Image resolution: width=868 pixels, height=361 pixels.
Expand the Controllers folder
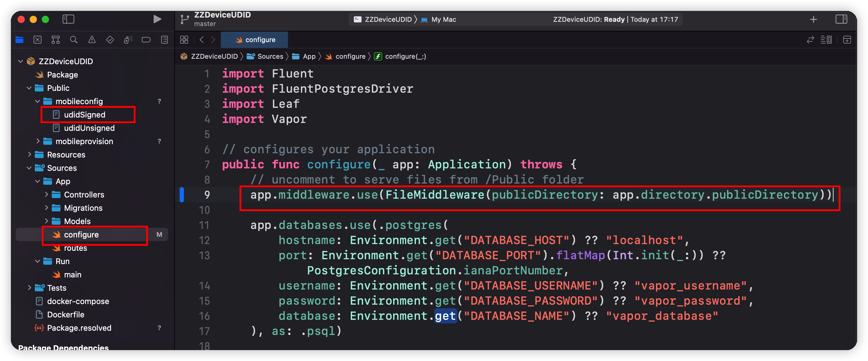(x=46, y=195)
